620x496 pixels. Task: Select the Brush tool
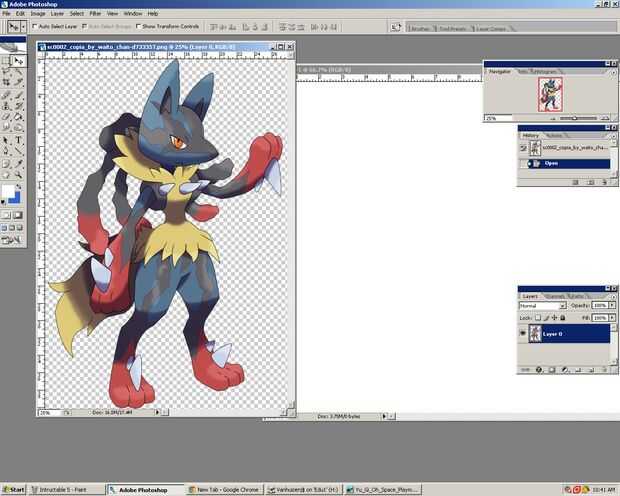click(x=19, y=95)
